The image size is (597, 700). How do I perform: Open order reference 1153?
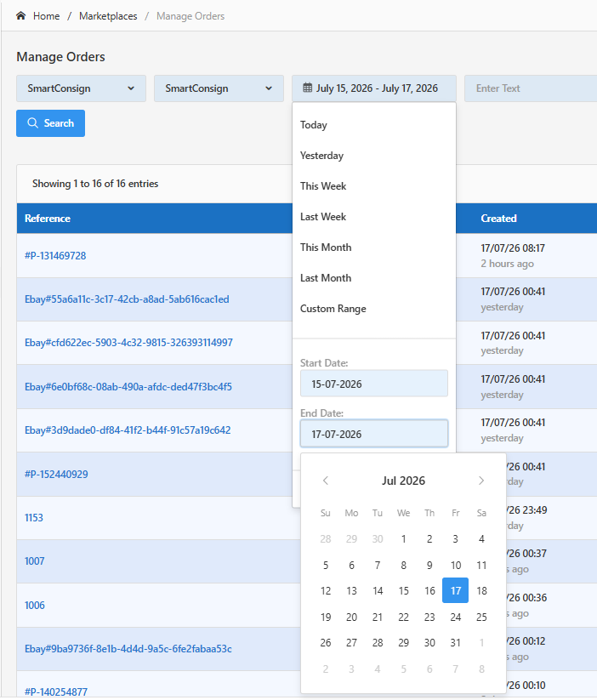point(34,518)
